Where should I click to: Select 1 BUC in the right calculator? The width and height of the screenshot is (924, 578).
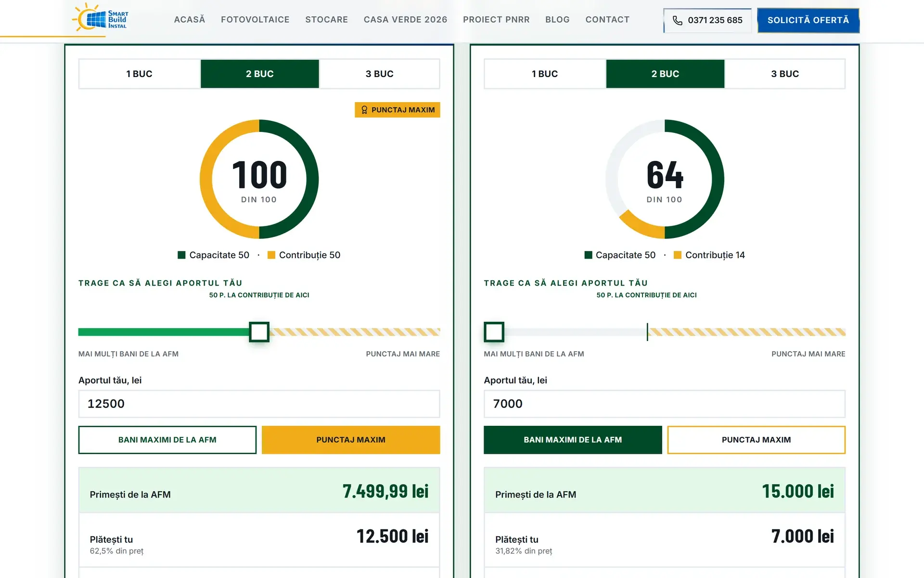[545, 74]
